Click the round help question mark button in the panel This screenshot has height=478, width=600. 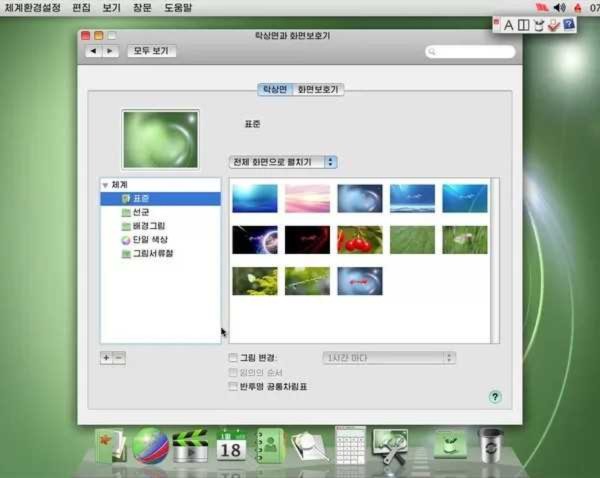point(495,396)
